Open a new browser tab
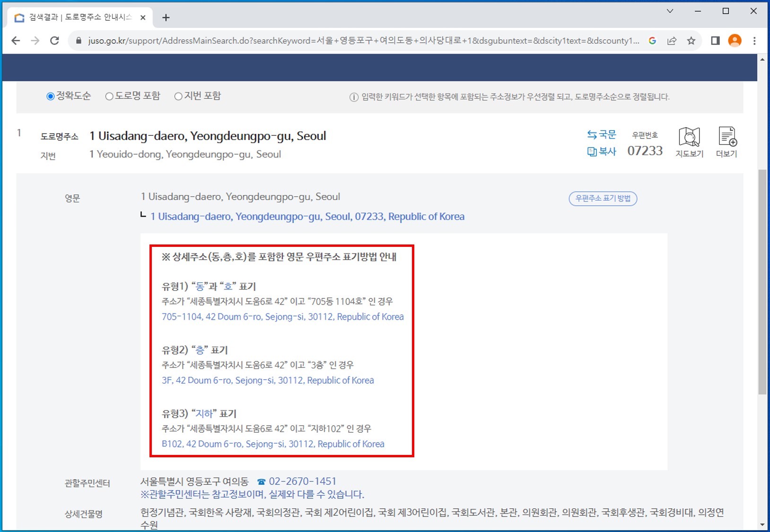This screenshot has height=532, width=770. click(x=166, y=17)
